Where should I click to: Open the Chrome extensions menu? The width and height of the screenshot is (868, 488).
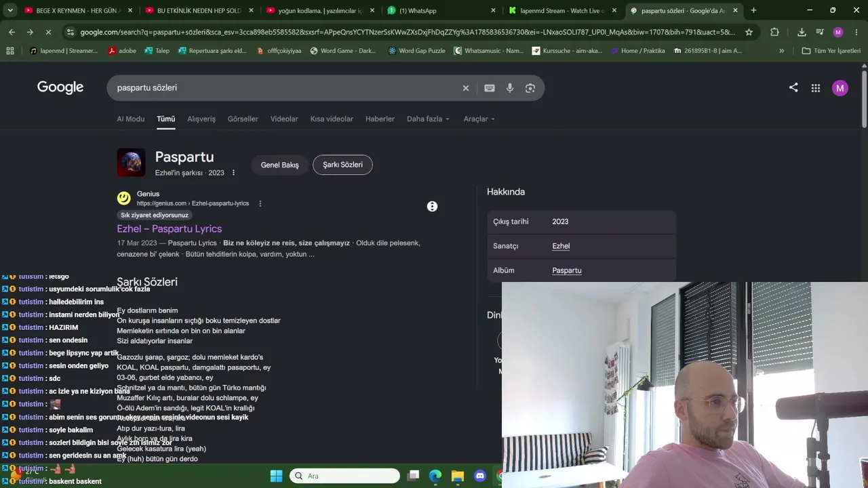(x=774, y=32)
